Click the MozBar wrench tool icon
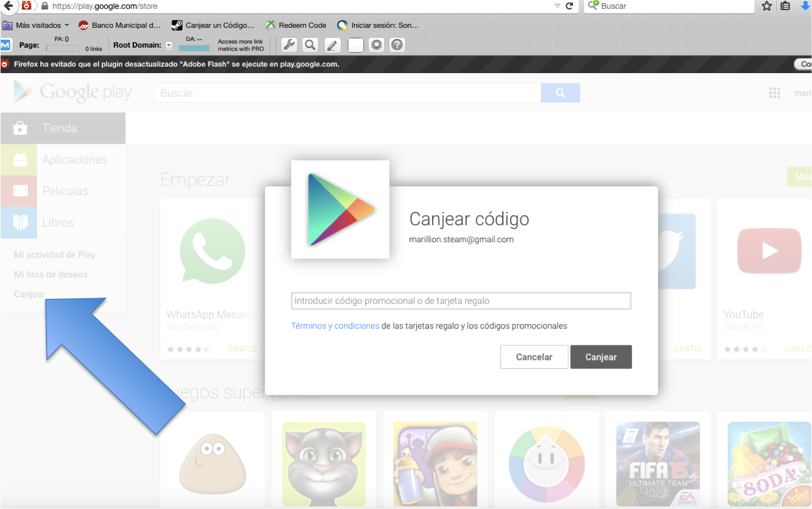 tap(289, 45)
